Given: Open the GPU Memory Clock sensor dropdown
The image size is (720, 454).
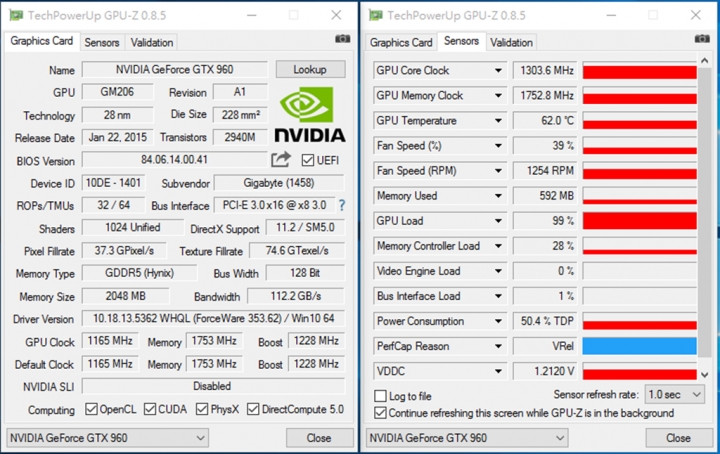Looking at the screenshot, I should [498, 96].
